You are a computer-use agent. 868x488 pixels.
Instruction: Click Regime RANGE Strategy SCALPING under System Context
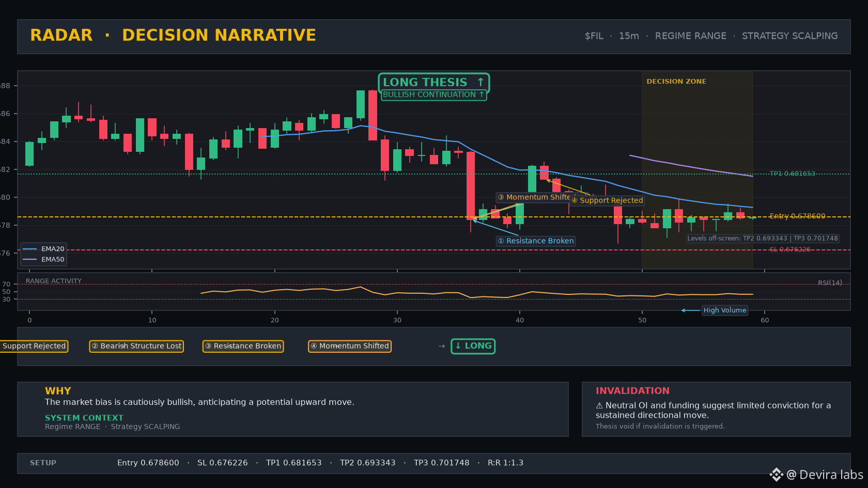pyautogui.click(x=113, y=427)
